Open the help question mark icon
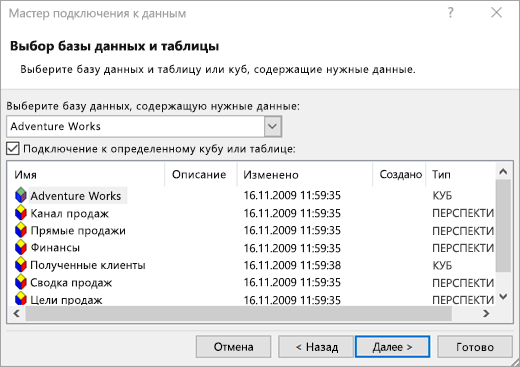 [x=450, y=13]
